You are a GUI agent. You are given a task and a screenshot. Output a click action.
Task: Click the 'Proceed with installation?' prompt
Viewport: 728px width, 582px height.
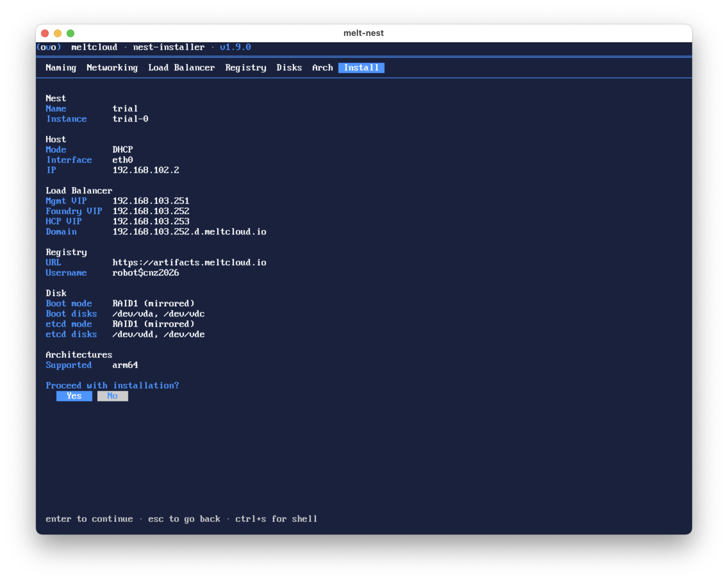point(112,386)
